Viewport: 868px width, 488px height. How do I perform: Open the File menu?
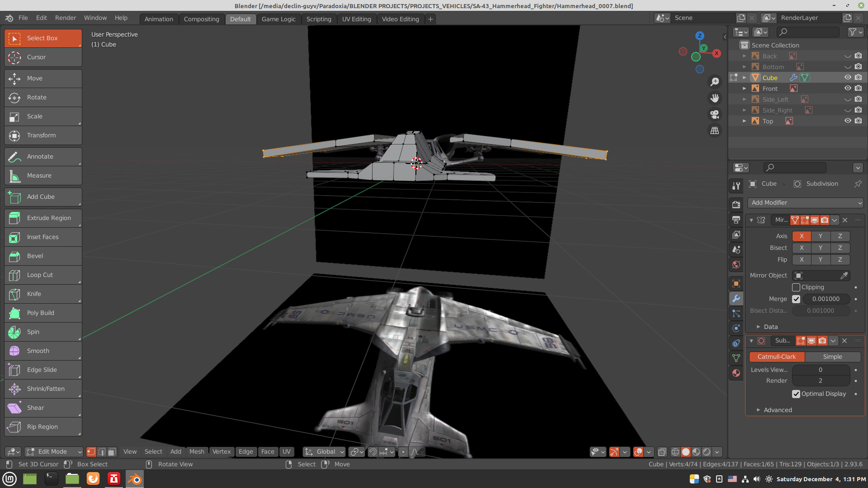point(23,18)
